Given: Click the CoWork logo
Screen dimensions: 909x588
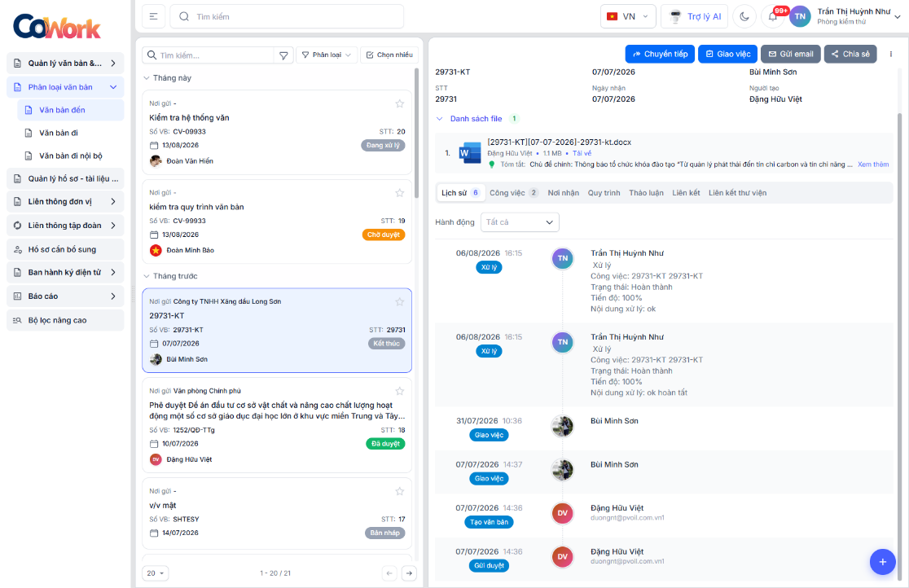Looking at the screenshot, I should (57, 26).
